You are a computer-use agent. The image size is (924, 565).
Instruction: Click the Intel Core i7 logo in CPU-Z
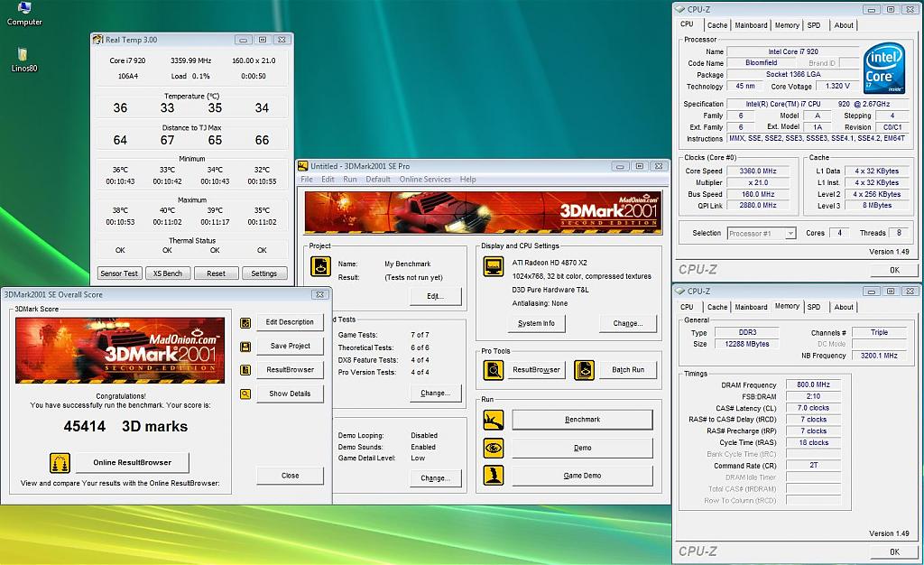point(884,68)
